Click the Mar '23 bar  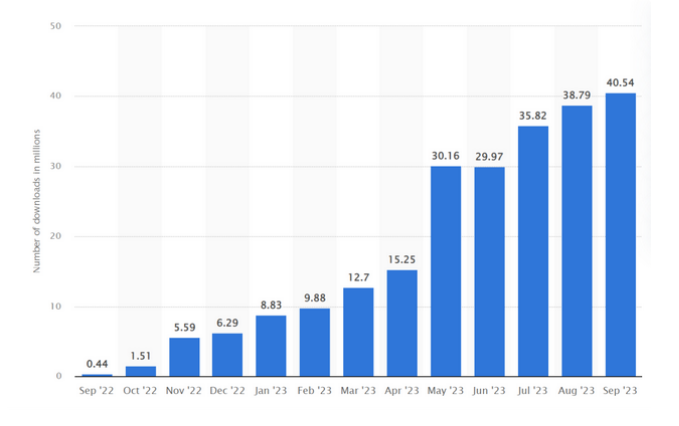click(x=358, y=332)
